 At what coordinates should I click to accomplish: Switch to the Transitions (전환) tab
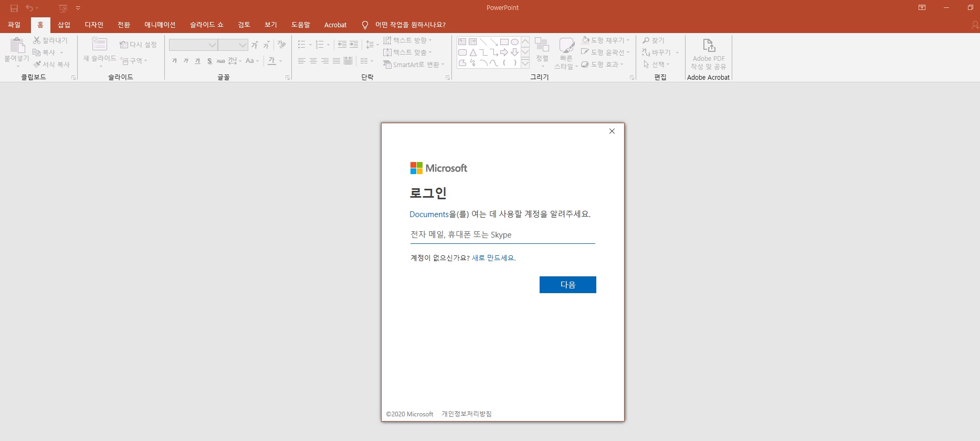tap(124, 25)
